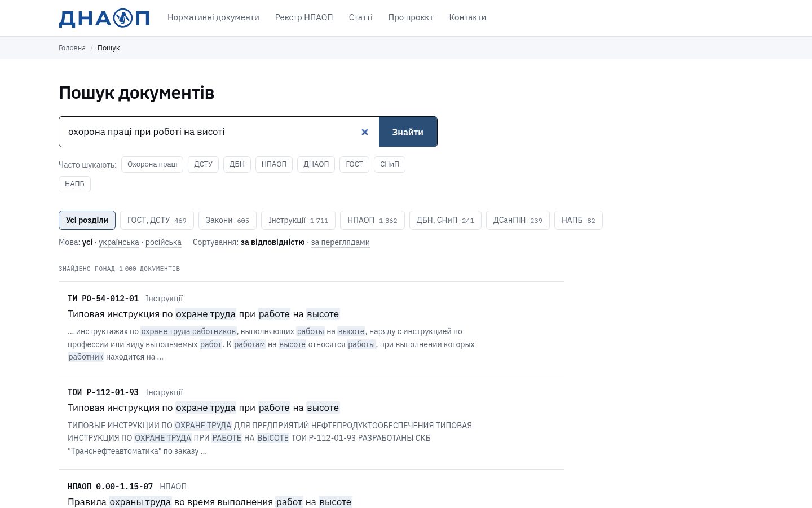Screen dimensions: 812x508
Task: Click the НПАОП 0.00-1.15-07 document code
Action: pyautogui.click(x=110, y=487)
